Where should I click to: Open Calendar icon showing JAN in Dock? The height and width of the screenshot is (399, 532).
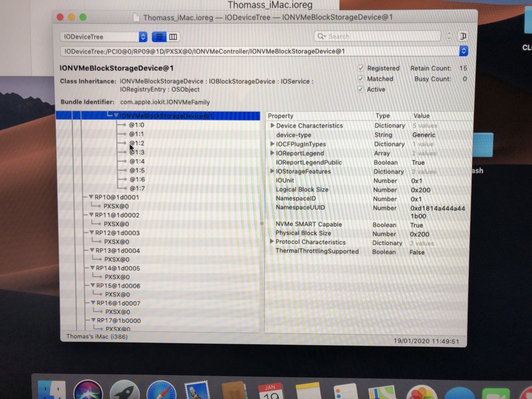coord(270,391)
